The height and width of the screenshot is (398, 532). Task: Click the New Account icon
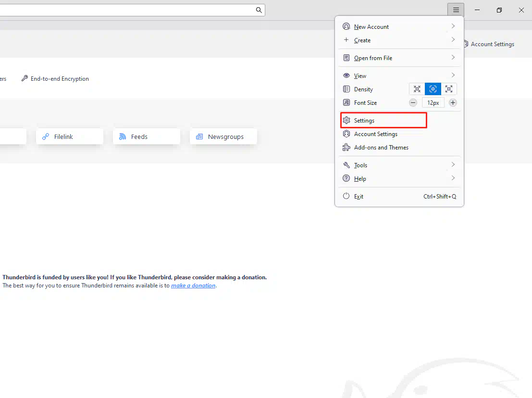346,26
